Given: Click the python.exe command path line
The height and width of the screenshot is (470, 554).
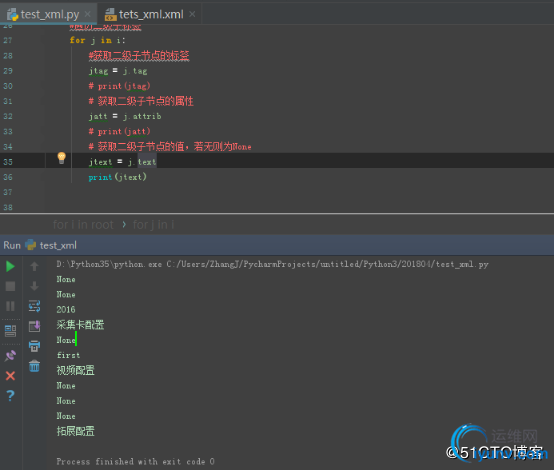Looking at the screenshot, I should [x=272, y=264].
